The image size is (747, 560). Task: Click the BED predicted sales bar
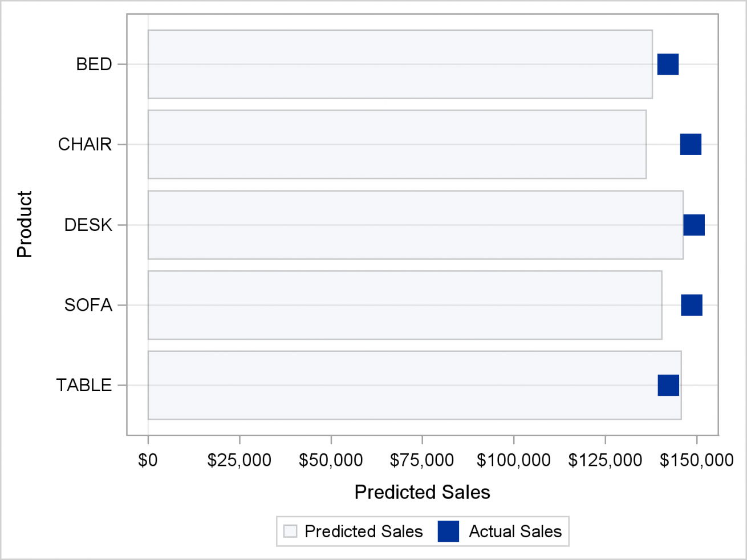(399, 64)
